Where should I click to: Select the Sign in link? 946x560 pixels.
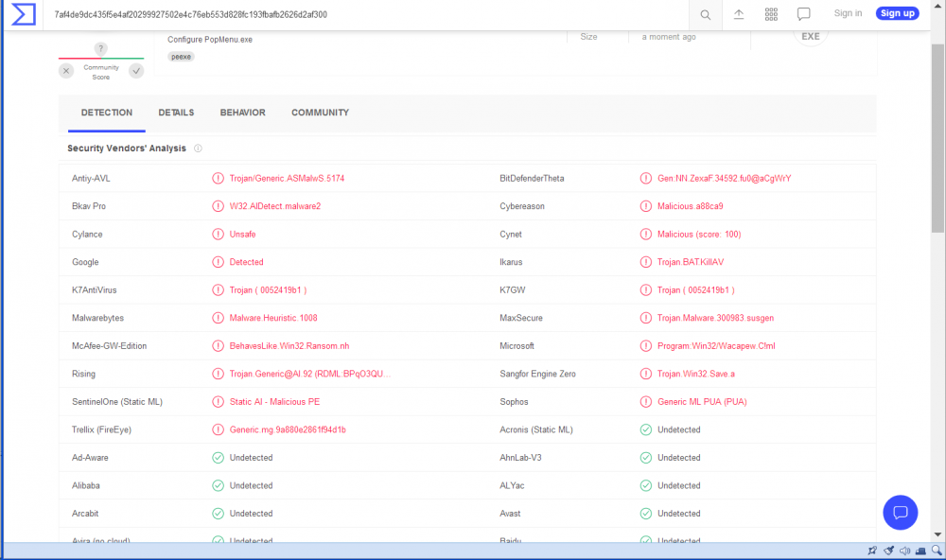pyautogui.click(x=847, y=13)
